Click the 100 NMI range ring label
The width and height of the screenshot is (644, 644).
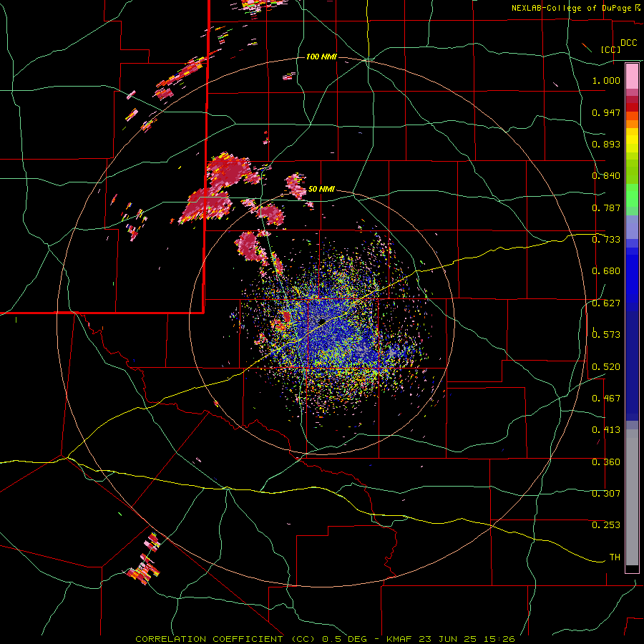[x=321, y=57]
